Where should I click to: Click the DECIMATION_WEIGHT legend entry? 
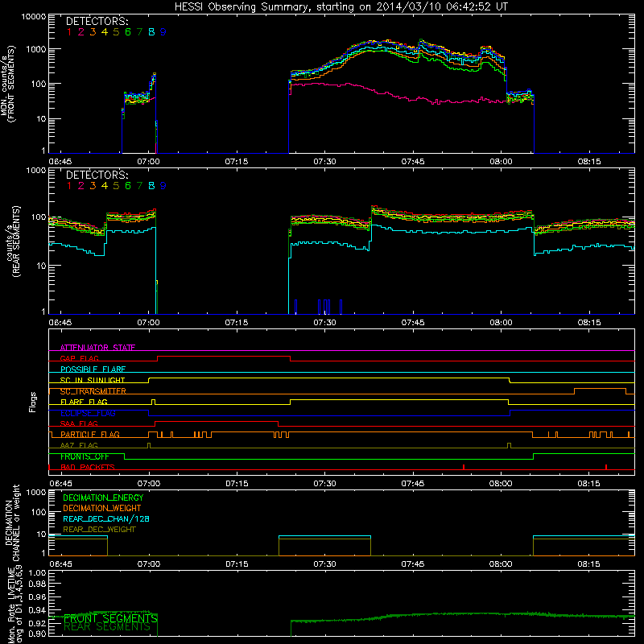[102, 508]
